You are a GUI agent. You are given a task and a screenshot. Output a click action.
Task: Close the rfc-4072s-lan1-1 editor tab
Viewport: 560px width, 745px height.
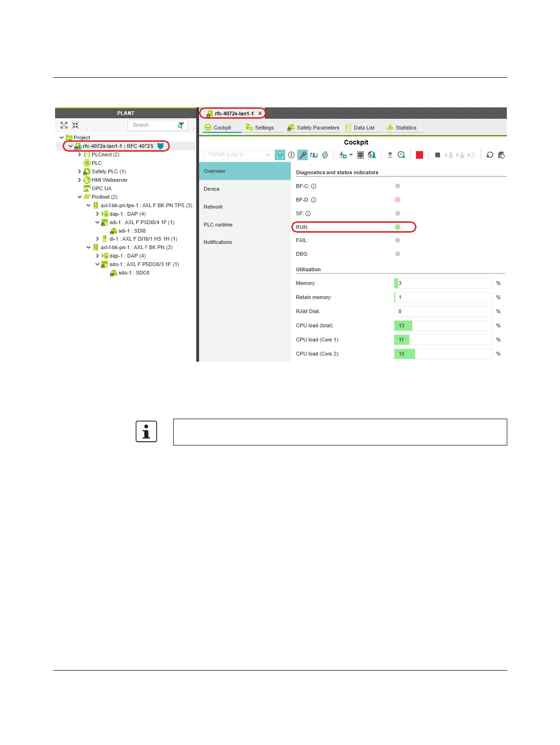click(260, 113)
